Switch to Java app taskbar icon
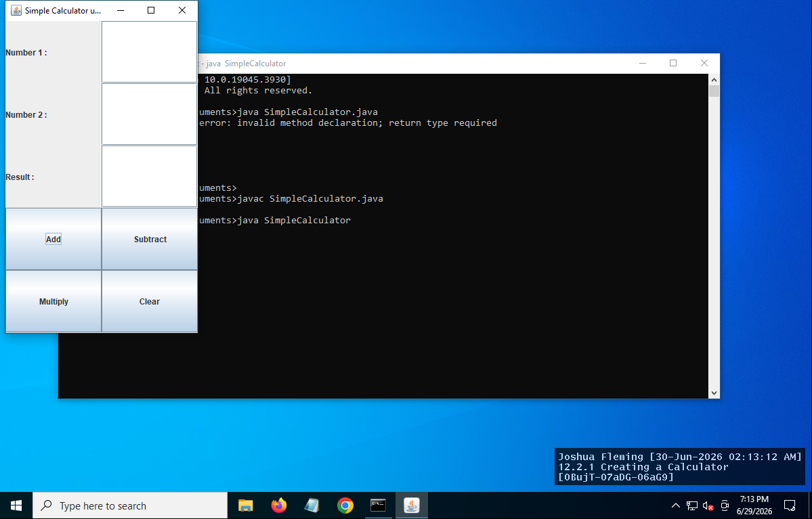This screenshot has height=519, width=812. (x=412, y=505)
